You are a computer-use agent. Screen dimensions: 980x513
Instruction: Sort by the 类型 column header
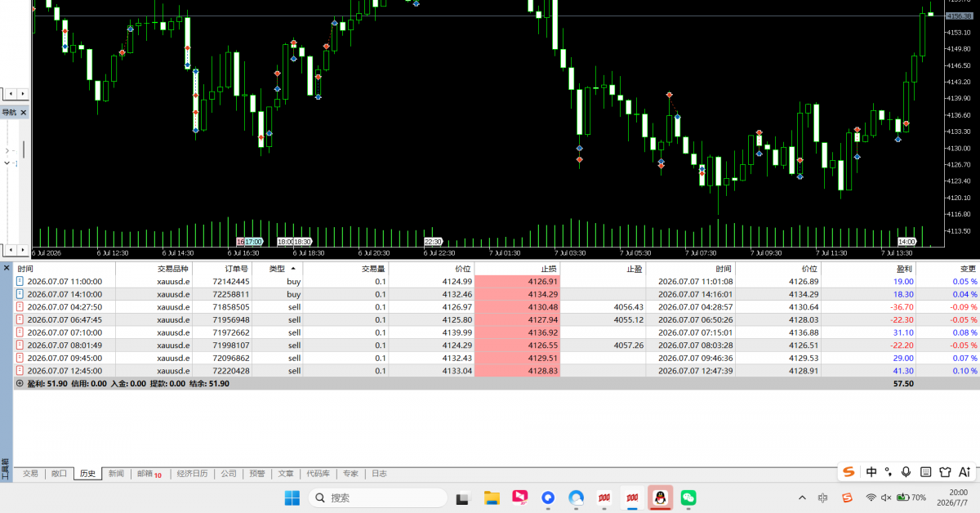pyautogui.click(x=277, y=268)
